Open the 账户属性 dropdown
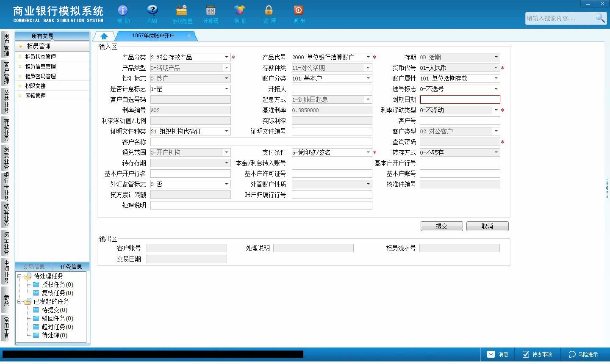Viewport: 610px width, 364px height. click(x=496, y=78)
